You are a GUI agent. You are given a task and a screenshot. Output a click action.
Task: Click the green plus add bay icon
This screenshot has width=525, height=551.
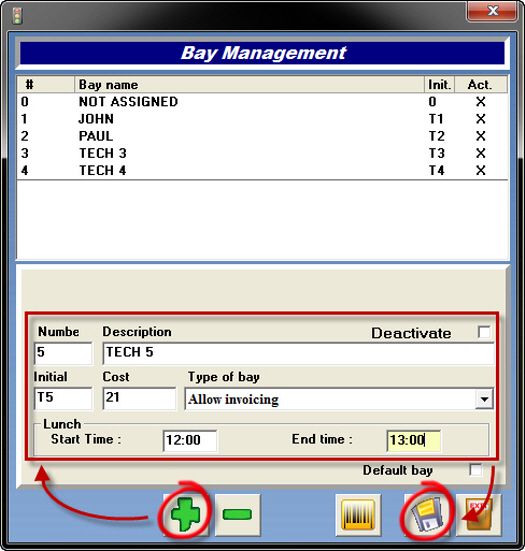tap(185, 514)
